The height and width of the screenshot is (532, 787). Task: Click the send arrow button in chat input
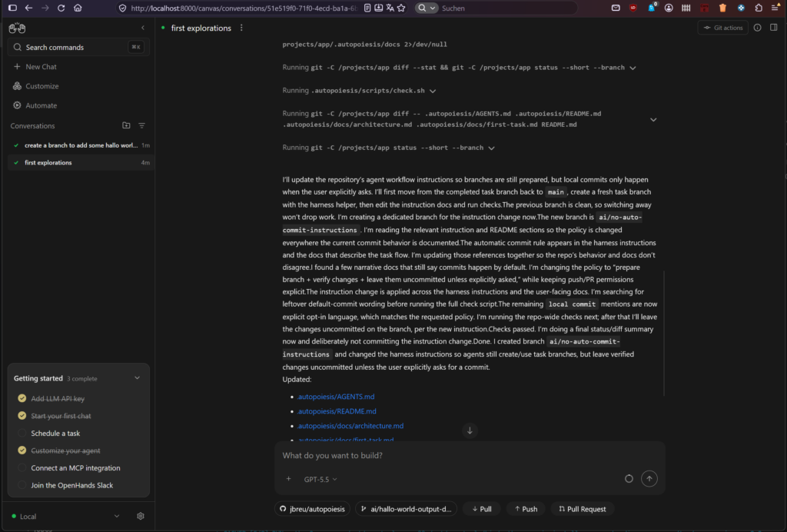click(x=649, y=479)
